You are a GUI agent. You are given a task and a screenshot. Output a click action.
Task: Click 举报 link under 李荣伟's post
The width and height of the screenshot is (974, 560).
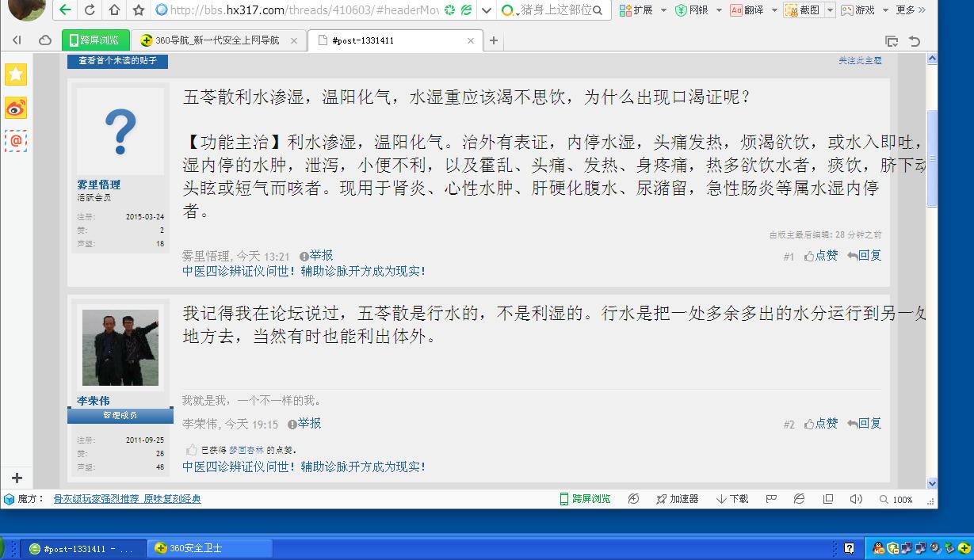coord(304,424)
